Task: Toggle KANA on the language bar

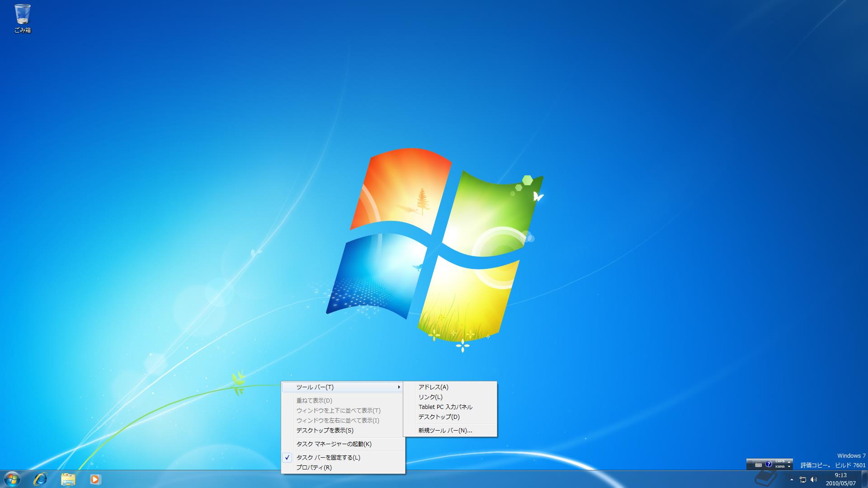Action: [780, 467]
